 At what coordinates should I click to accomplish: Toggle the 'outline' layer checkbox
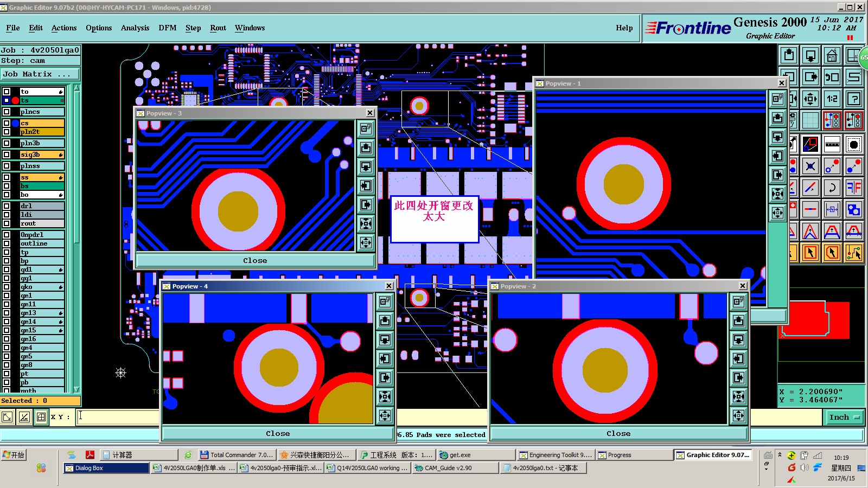click(7, 243)
